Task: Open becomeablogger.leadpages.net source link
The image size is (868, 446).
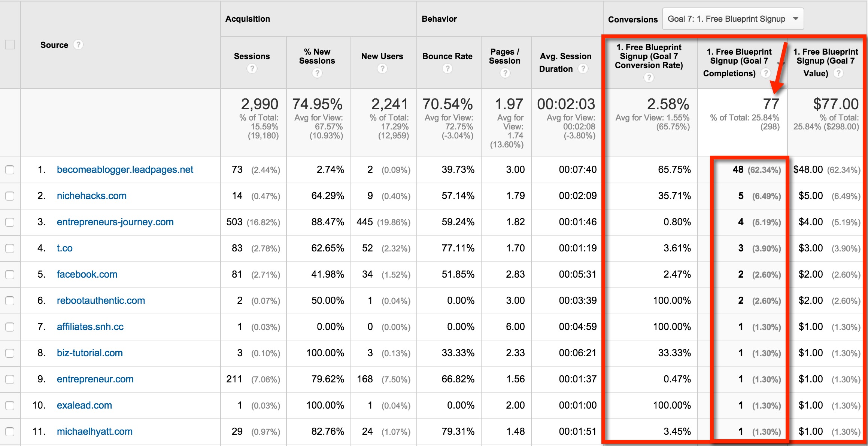Action: 125,170
